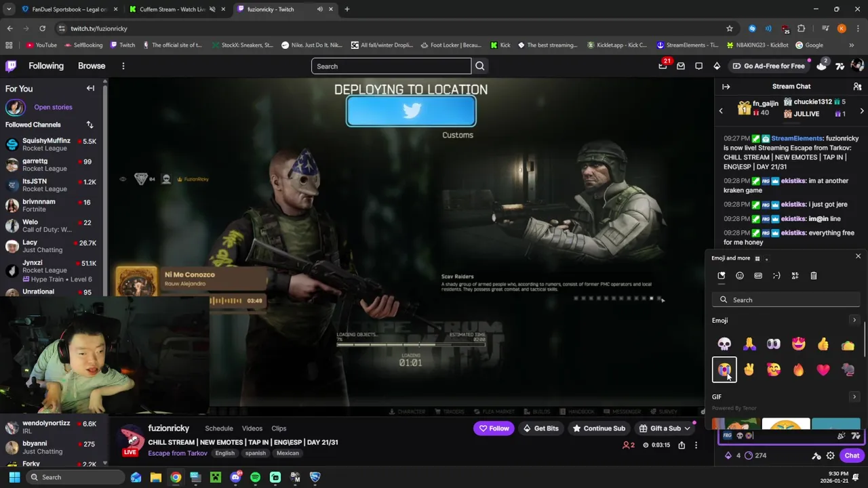Send message with the Chat button
This screenshot has height=488, width=868.
[852, 455]
